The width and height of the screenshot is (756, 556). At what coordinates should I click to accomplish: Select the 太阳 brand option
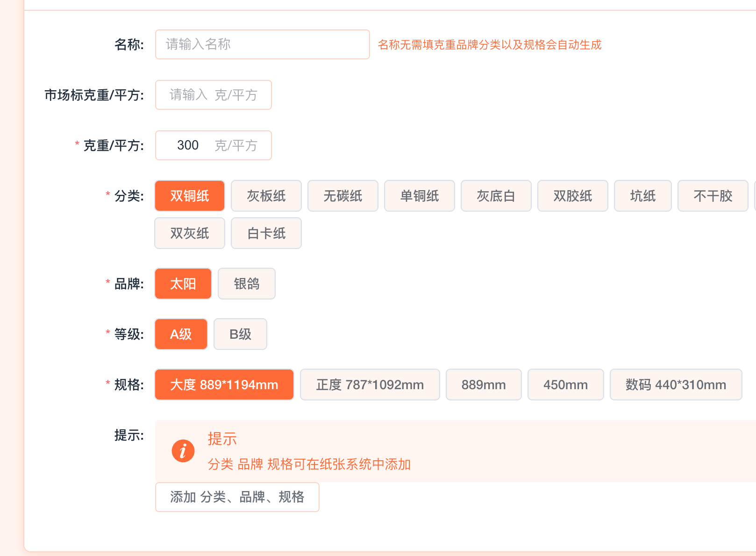(x=183, y=284)
